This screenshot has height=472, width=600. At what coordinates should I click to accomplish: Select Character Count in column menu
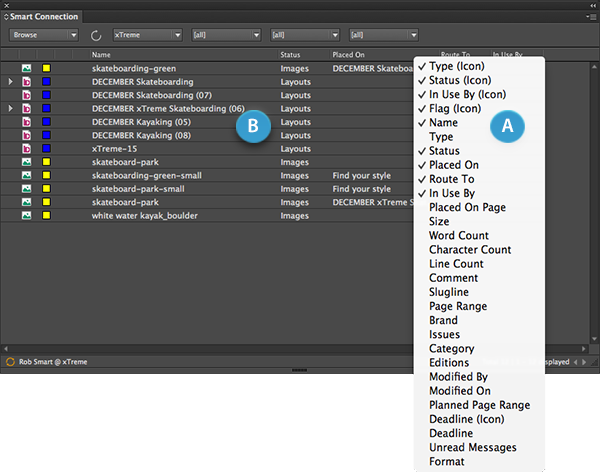coord(479,250)
